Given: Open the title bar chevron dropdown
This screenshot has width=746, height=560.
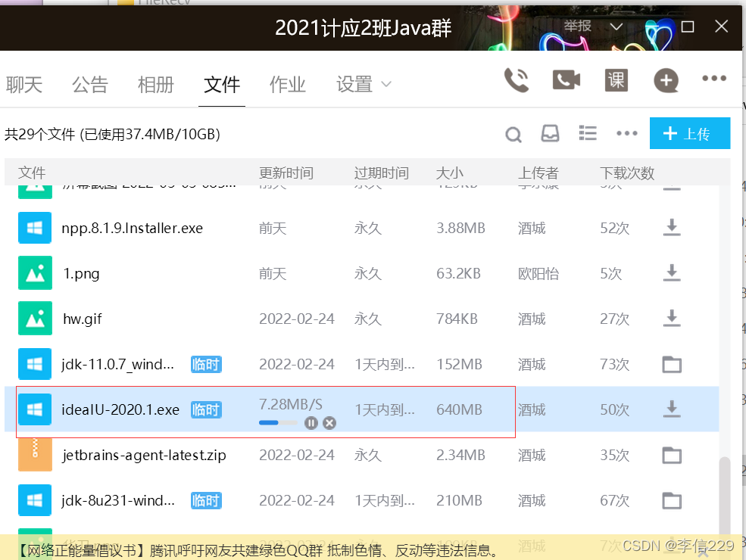Looking at the screenshot, I should pos(616,26).
